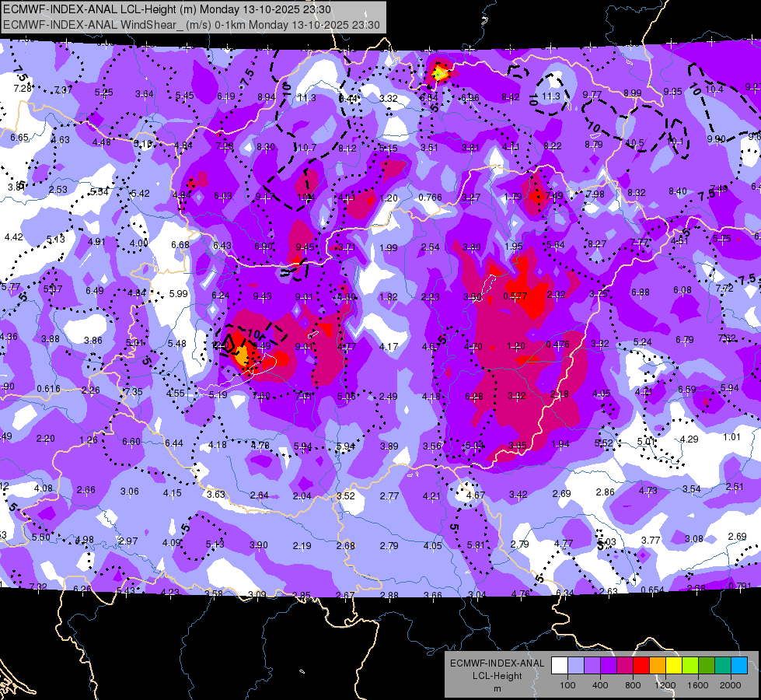Pick the yellow legend color swatch
This screenshot has width=761, height=700.
674,665
